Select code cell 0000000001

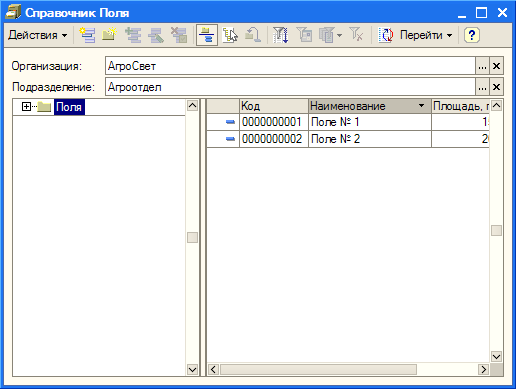[x=274, y=122]
